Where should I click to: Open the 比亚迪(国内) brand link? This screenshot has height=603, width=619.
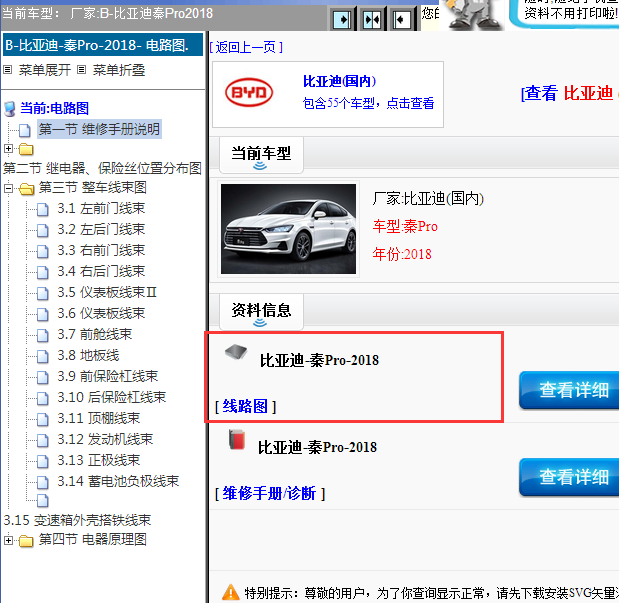coord(340,81)
